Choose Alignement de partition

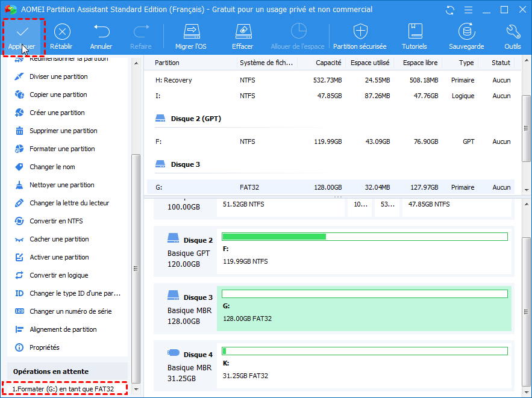tap(63, 329)
